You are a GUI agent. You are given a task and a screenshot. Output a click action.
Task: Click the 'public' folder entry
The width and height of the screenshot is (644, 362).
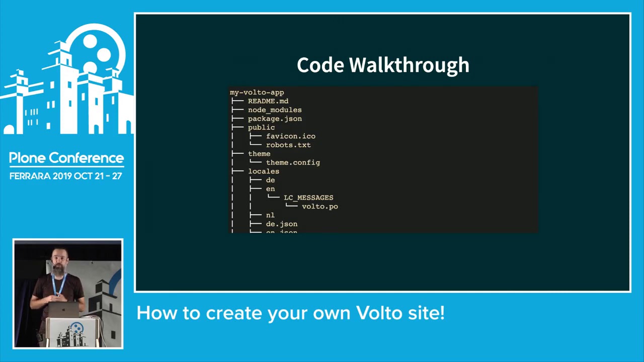pyautogui.click(x=261, y=128)
